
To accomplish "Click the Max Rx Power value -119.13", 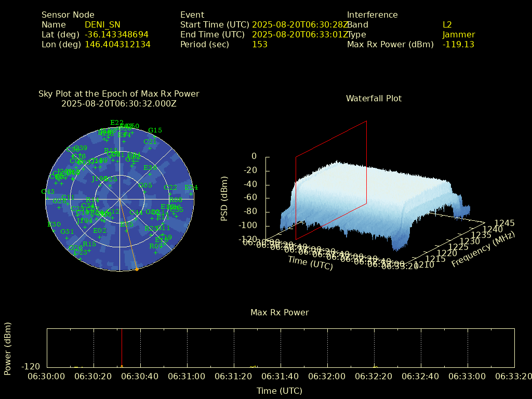I will [x=458, y=44].
